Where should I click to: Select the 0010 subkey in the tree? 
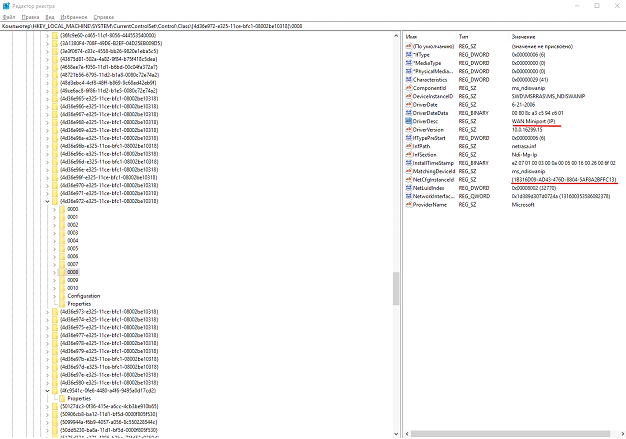pyautogui.click(x=73, y=288)
